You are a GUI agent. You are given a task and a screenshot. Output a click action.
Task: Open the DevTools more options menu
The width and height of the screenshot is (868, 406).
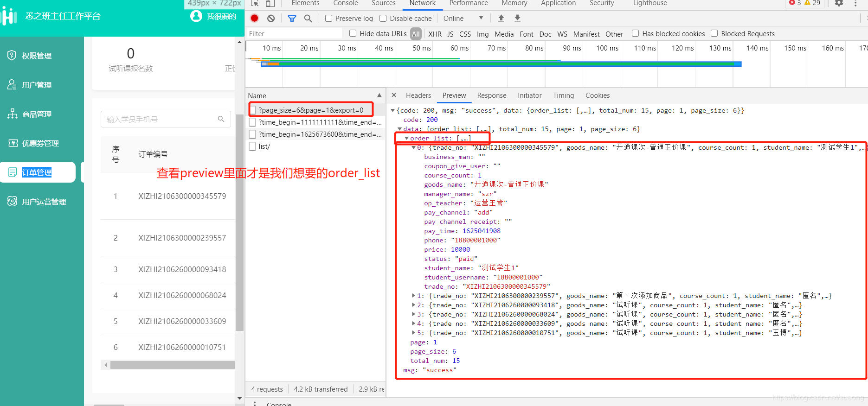(855, 3)
